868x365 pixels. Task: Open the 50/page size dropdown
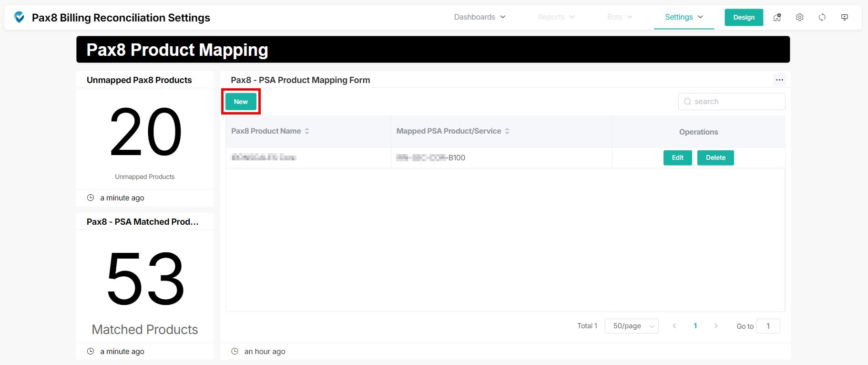point(631,326)
